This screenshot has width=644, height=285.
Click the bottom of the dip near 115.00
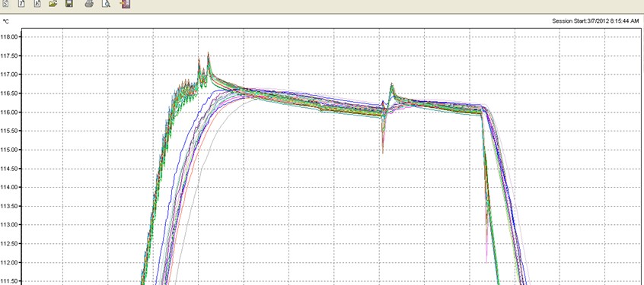(383, 152)
